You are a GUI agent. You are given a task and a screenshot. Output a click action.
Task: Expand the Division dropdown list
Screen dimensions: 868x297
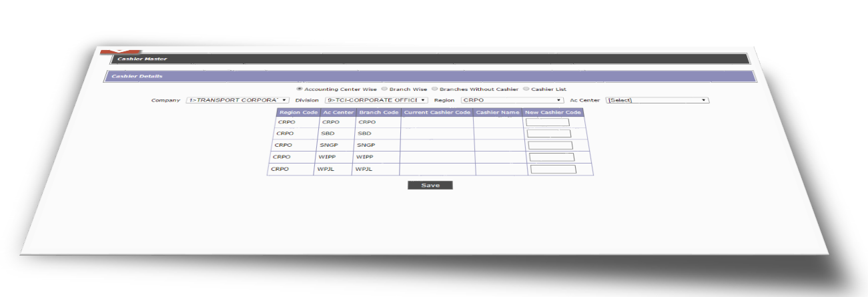[x=376, y=100]
